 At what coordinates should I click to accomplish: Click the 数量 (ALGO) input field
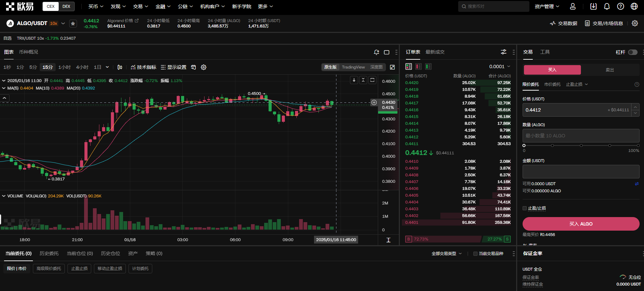581,136
